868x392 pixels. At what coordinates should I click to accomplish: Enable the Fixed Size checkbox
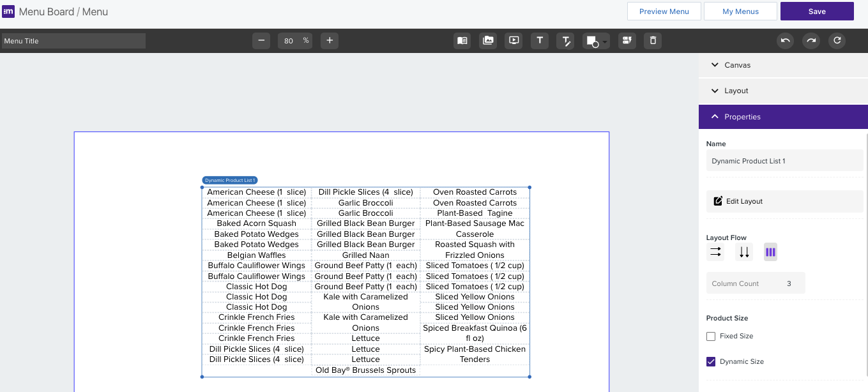(711, 336)
